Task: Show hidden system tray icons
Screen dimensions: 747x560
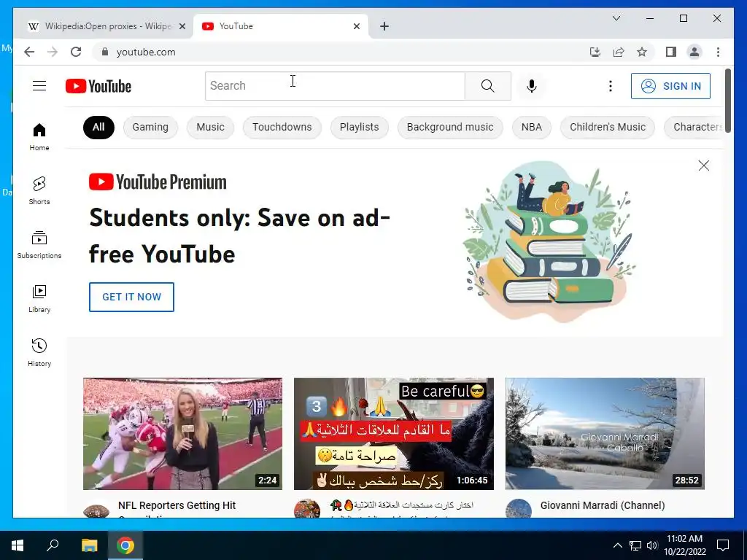Action: (x=617, y=545)
